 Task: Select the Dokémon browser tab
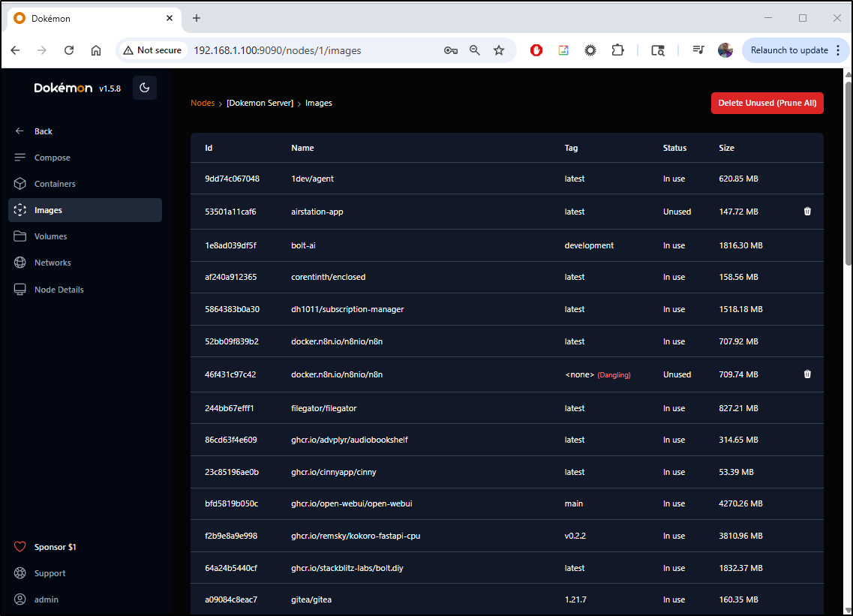point(95,19)
